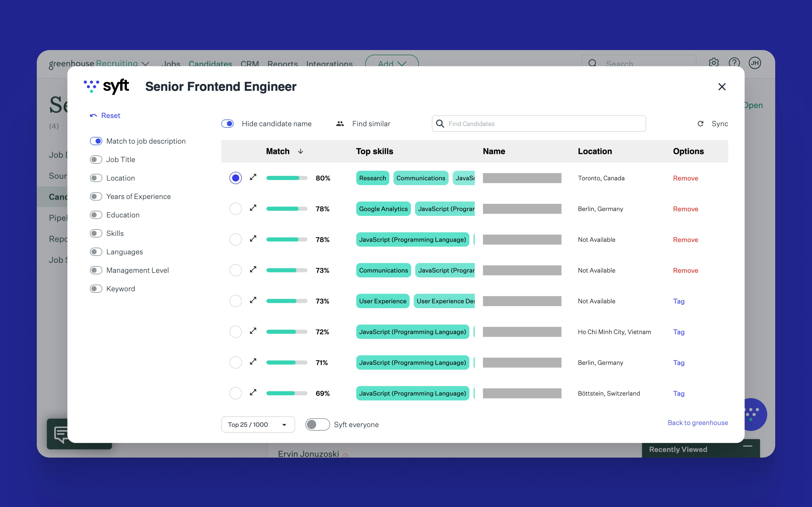Disable the Hide candidate name toggle
Viewport: 812px width, 507px height.
228,124
